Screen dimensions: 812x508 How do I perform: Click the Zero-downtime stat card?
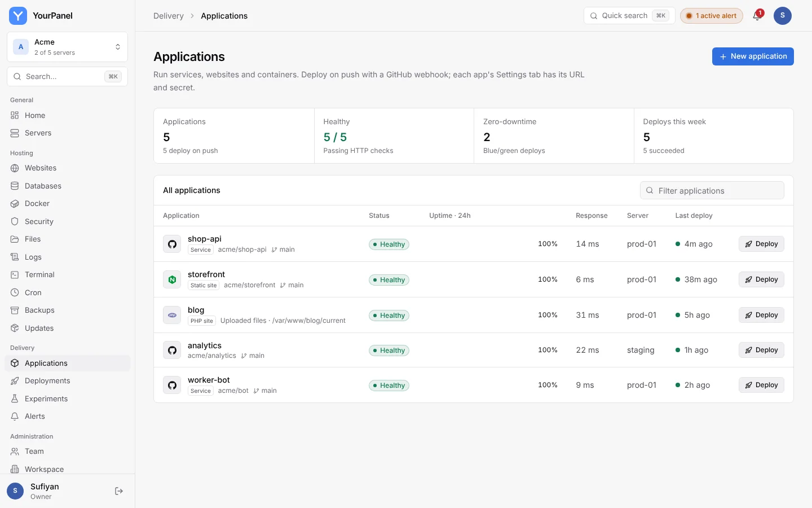tap(554, 136)
